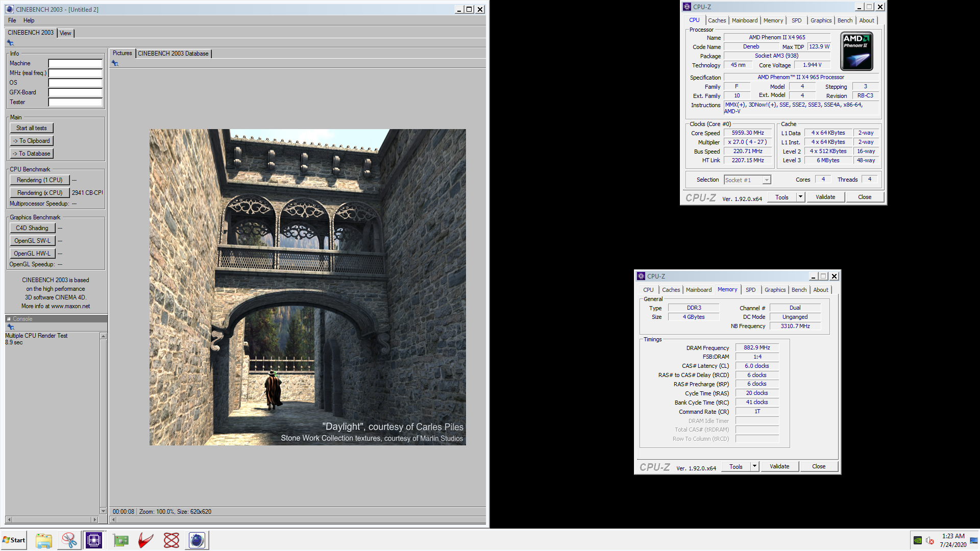
Task: Click the AMD Phenom II logo
Action: pyautogui.click(x=857, y=51)
